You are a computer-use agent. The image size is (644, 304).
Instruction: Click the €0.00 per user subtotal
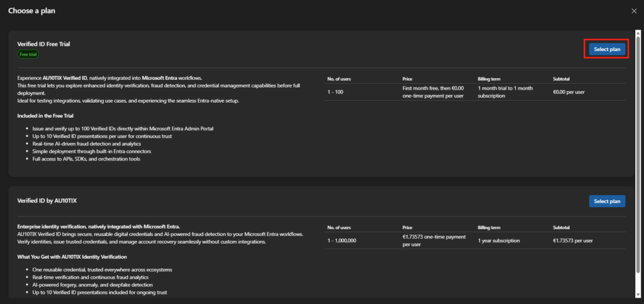coord(569,92)
